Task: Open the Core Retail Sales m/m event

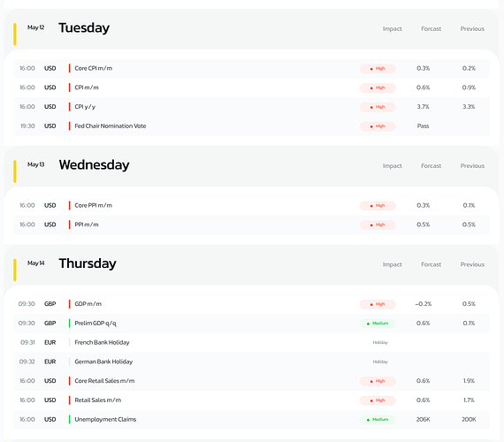Action: coord(104,381)
